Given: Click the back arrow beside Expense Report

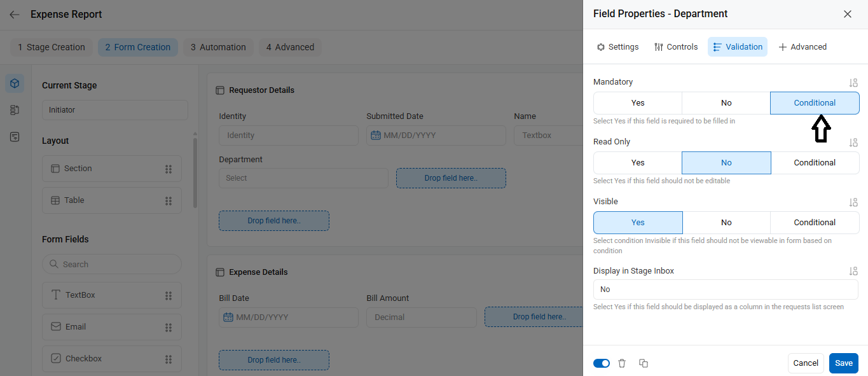Looking at the screenshot, I should click(15, 14).
